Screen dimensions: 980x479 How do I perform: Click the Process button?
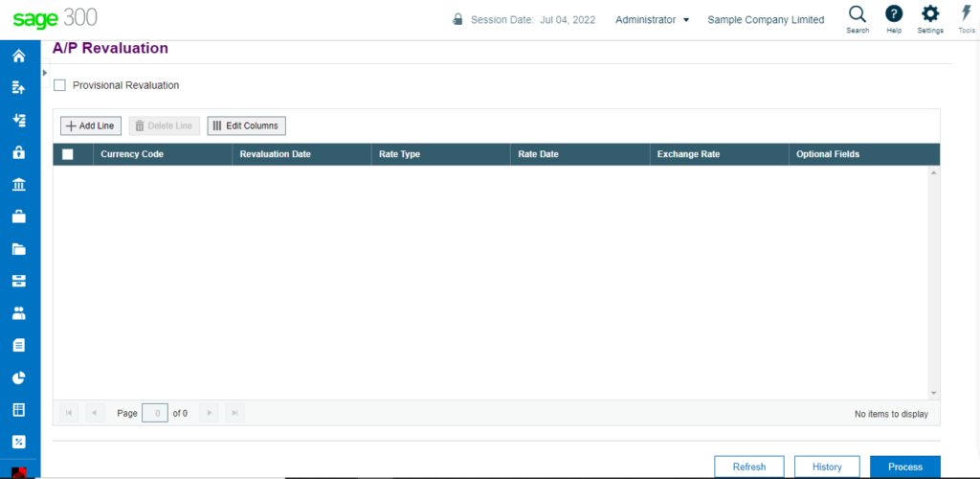coord(905,467)
